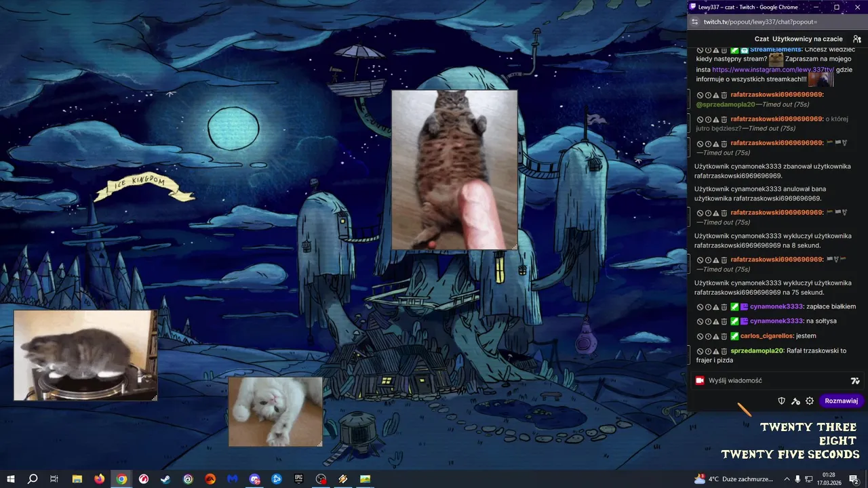868x488 pixels.
Task: Open the EA app from the taskbar
Action: coord(210,479)
